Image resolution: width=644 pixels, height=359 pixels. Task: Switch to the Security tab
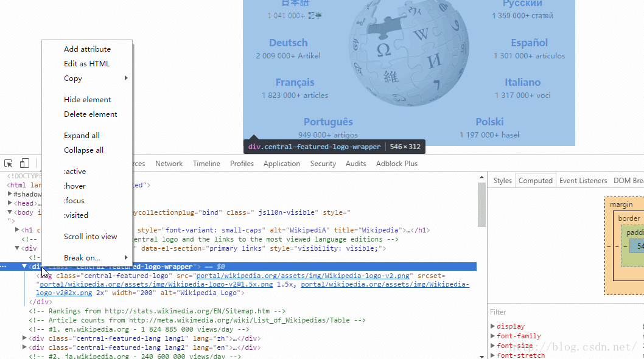[323, 164]
